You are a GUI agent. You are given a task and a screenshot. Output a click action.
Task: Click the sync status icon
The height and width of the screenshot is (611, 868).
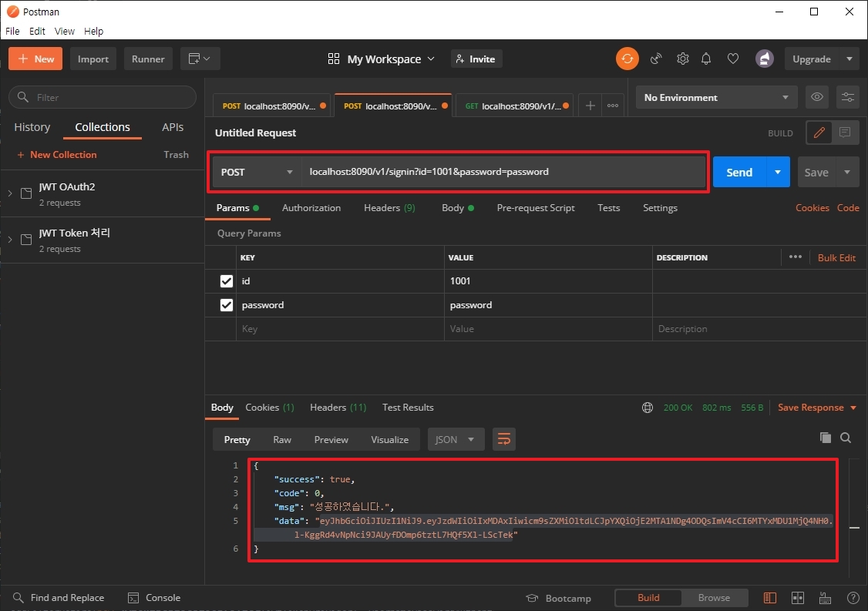point(627,59)
